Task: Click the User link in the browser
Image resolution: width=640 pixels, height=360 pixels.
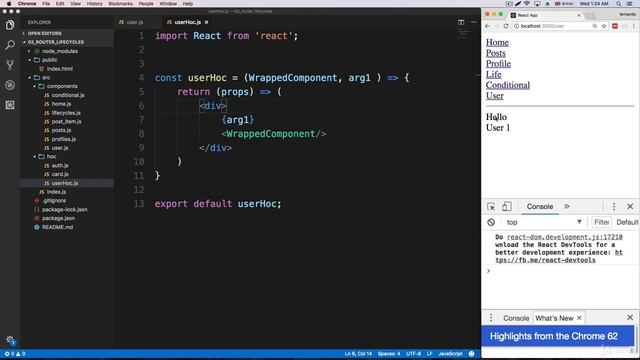Action: (x=495, y=96)
